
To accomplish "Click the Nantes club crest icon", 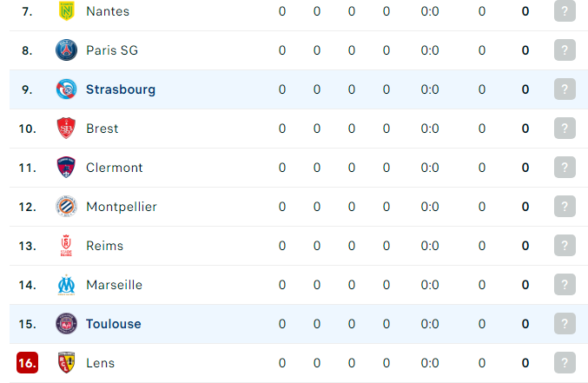I will pyautogui.click(x=66, y=11).
